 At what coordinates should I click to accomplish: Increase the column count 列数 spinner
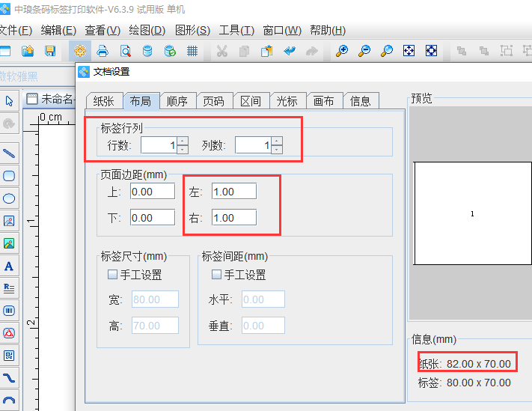coord(277,141)
